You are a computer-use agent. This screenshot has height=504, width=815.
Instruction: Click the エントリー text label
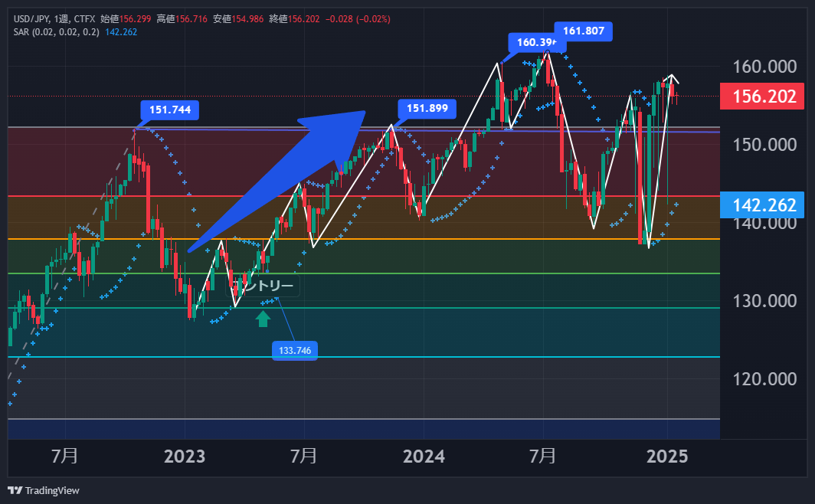coord(263,286)
